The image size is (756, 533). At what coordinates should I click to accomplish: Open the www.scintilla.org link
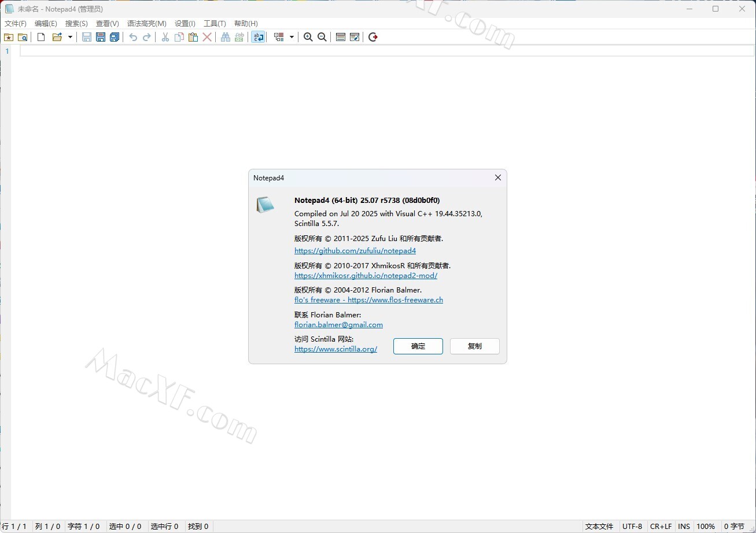point(335,349)
